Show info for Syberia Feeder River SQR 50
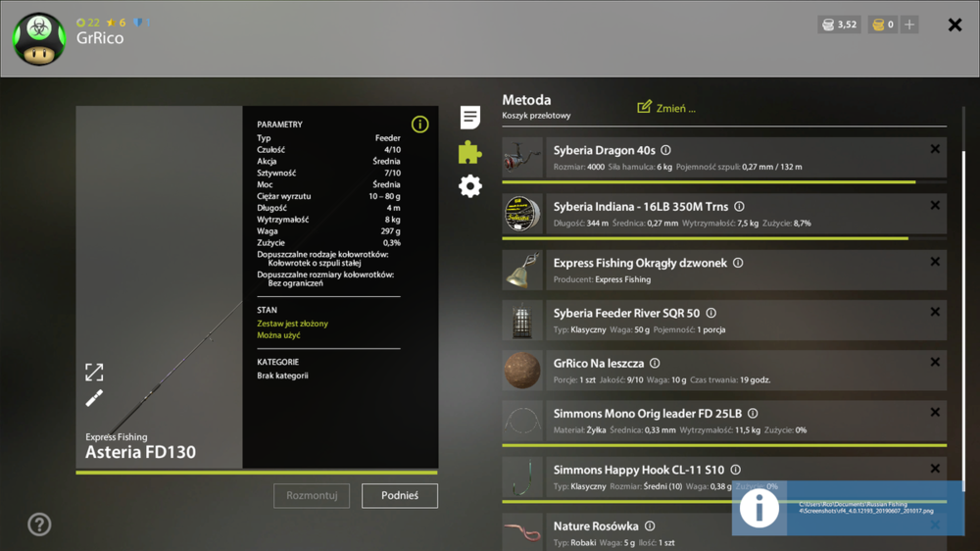The image size is (980, 551). (710, 313)
